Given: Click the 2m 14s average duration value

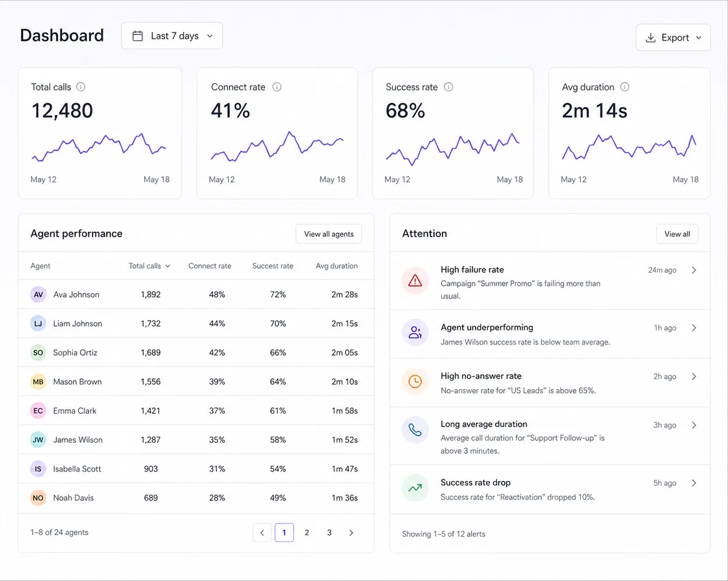Looking at the screenshot, I should 594,110.
